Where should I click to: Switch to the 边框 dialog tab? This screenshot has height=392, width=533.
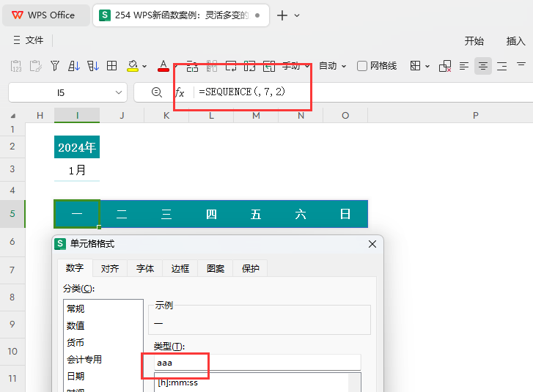[x=180, y=269]
